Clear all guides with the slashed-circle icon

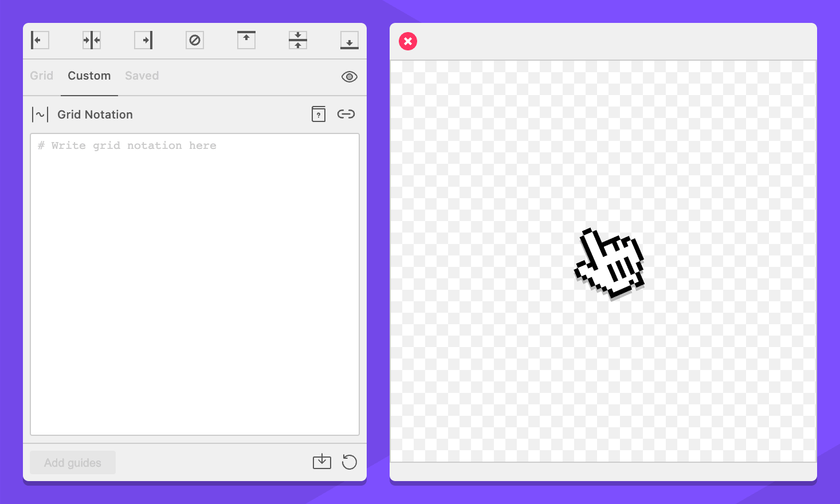pyautogui.click(x=195, y=40)
